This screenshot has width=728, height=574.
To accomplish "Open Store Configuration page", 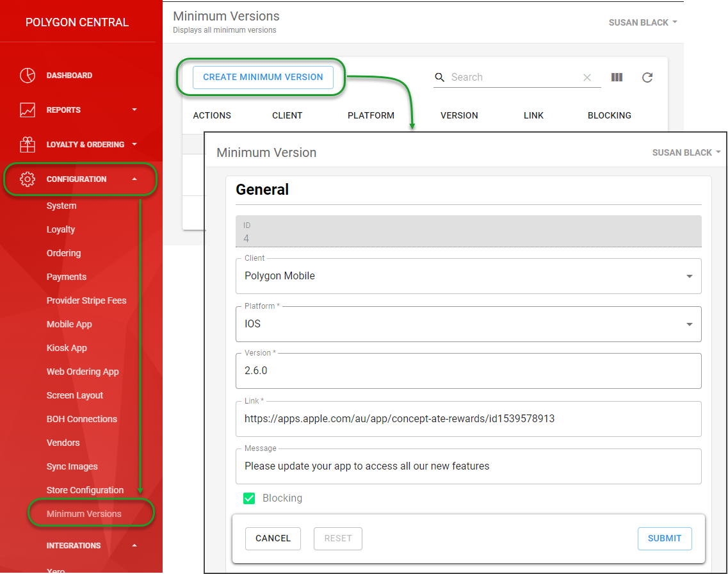I will coord(85,490).
